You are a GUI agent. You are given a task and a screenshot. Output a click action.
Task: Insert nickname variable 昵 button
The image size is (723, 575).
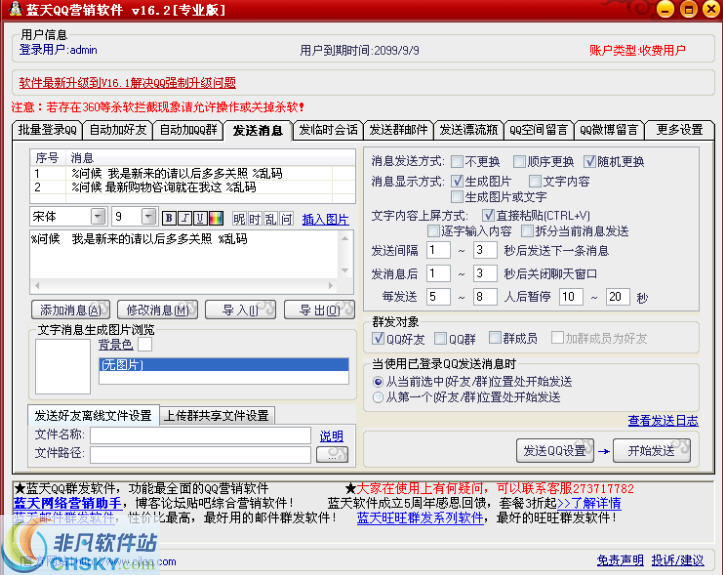click(x=239, y=219)
